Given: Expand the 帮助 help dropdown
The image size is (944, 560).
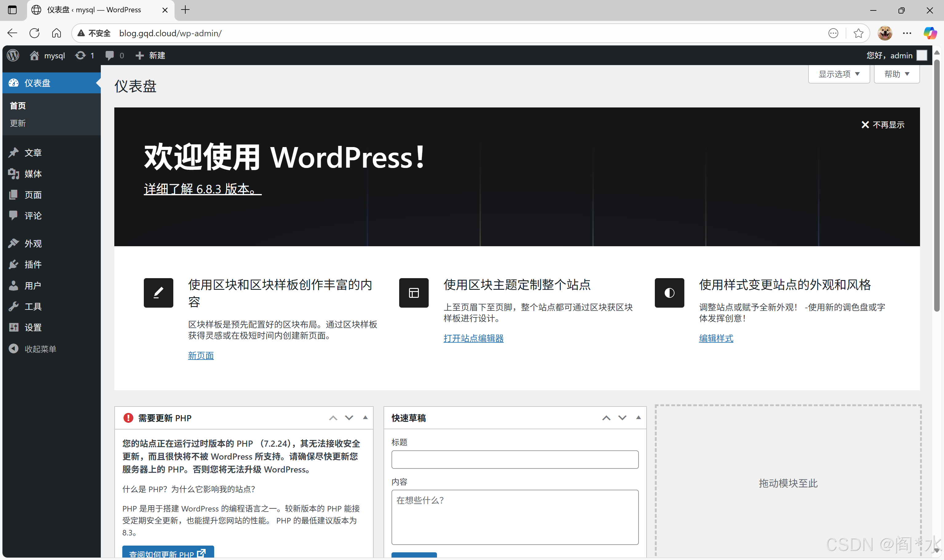Looking at the screenshot, I should [896, 74].
